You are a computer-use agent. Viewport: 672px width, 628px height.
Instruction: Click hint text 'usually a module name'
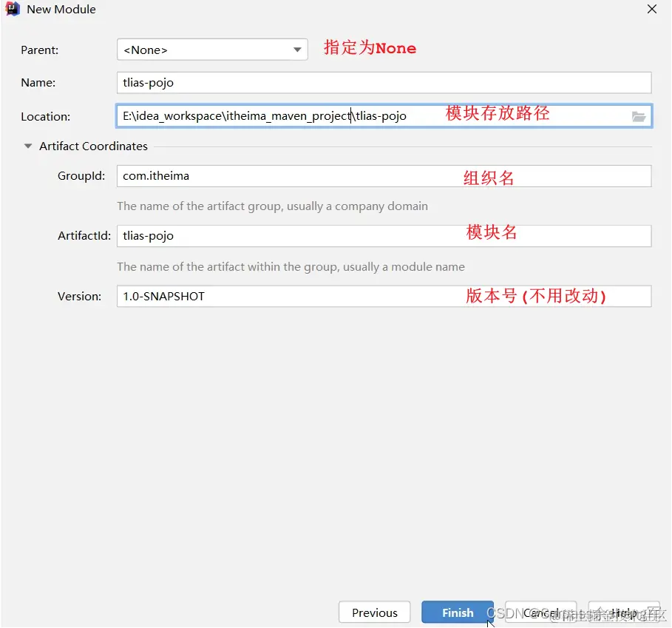click(x=404, y=266)
